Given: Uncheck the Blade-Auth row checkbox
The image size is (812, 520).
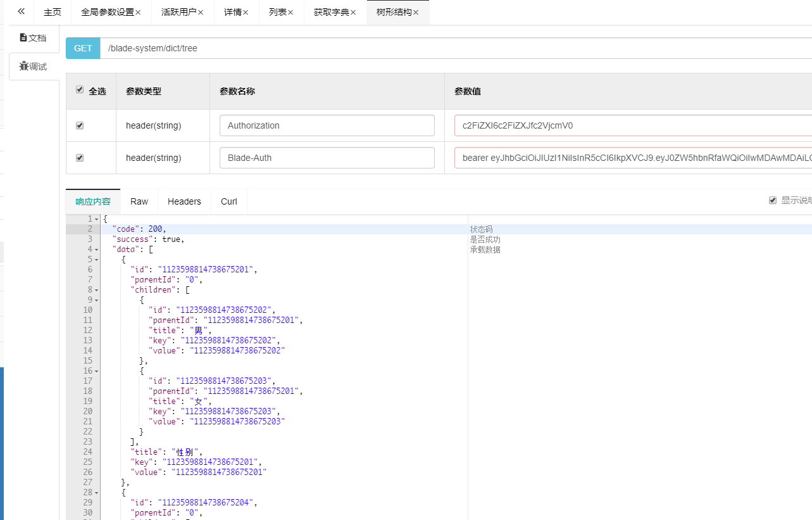Looking at the screenshot, I should pos(80,158).
